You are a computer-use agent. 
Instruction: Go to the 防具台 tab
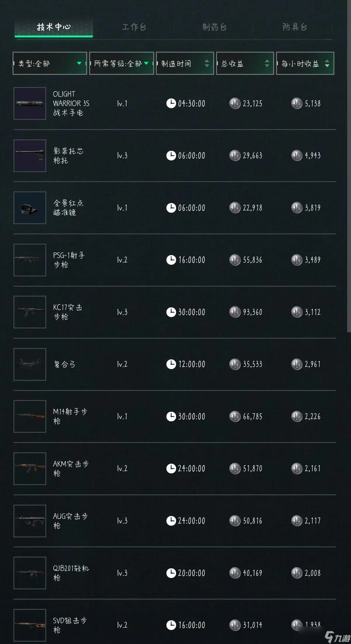tap(295, 27)
